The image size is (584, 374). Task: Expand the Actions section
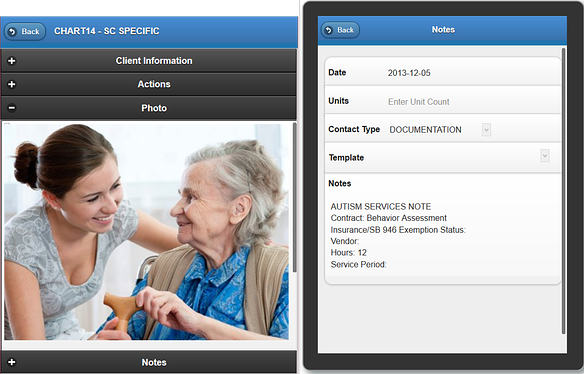click(x=149, y=84)
